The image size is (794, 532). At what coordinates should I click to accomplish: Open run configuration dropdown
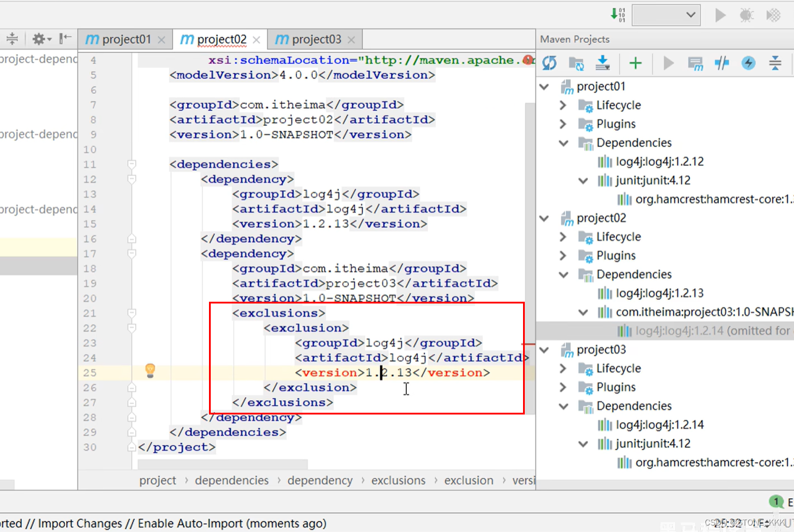(x=666, y=15)
